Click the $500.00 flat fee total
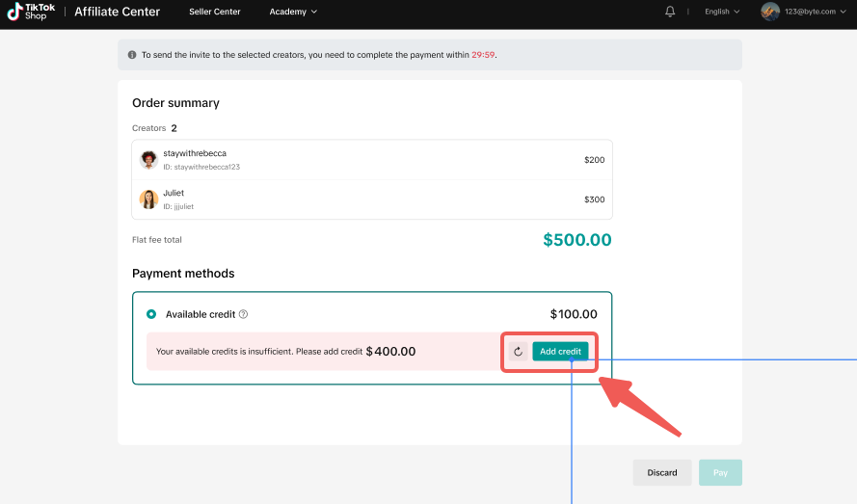Image resolution: width=857 pixels, height=504 pixels. click(x=576, y=240)
